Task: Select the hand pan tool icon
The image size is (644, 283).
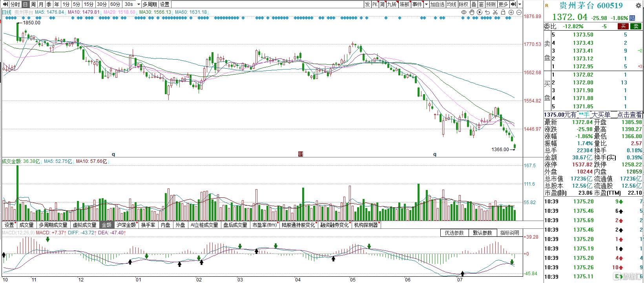Action: click(472, 12)
